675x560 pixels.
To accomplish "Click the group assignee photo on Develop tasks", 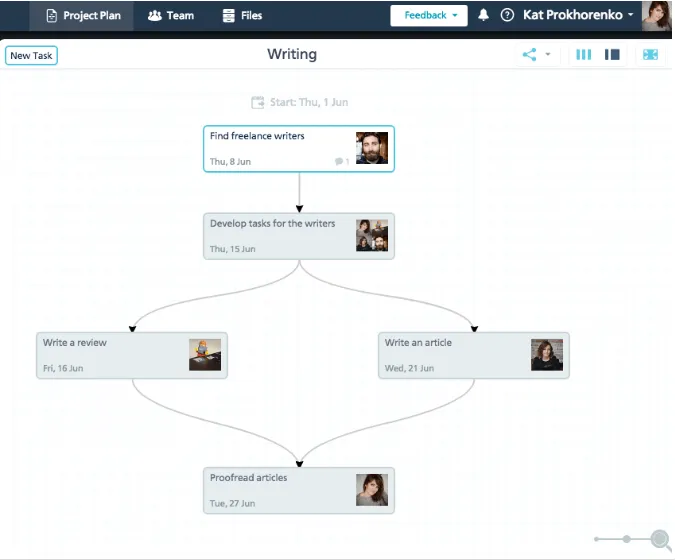I will 372,235.
